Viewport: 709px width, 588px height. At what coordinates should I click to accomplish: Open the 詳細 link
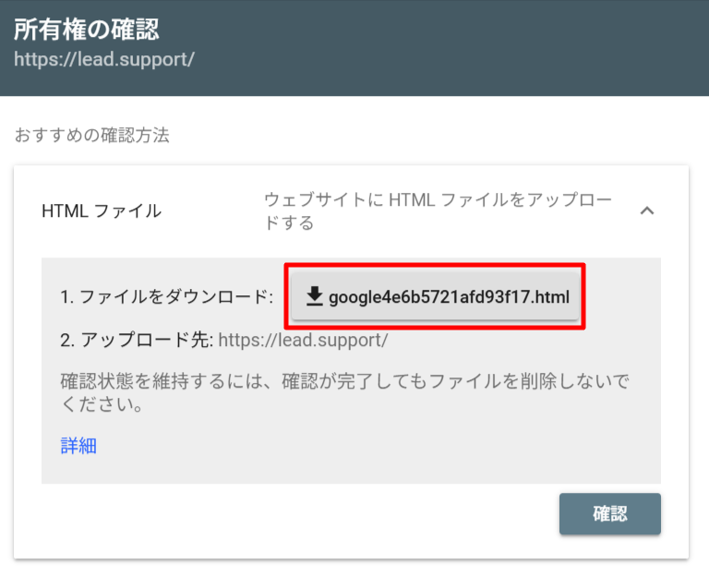click(78, 447)
